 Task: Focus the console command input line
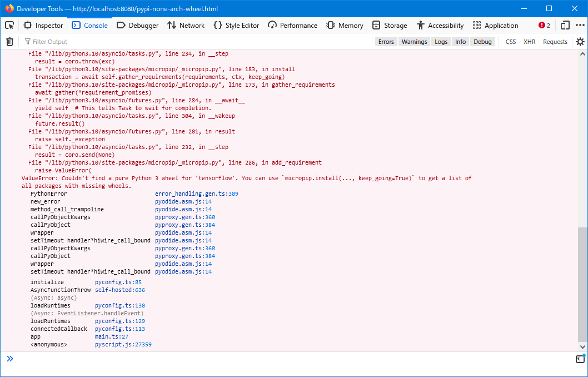292,359
